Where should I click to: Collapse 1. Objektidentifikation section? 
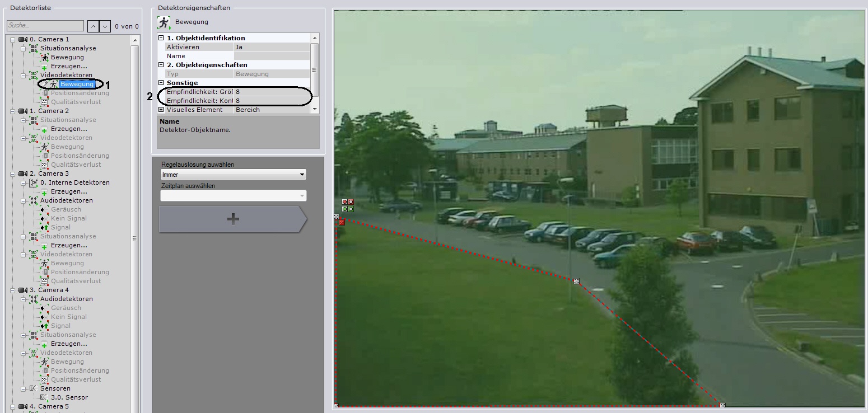tap(161, 38)
